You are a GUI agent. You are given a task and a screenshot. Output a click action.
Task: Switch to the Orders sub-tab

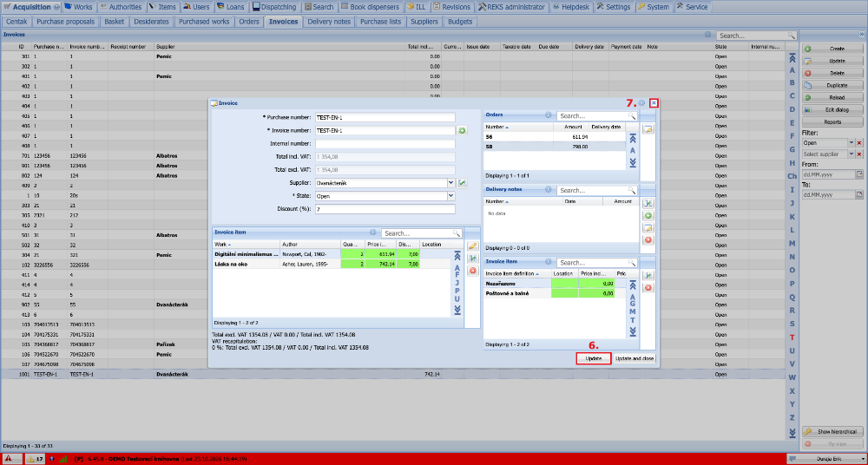point(248,22)
